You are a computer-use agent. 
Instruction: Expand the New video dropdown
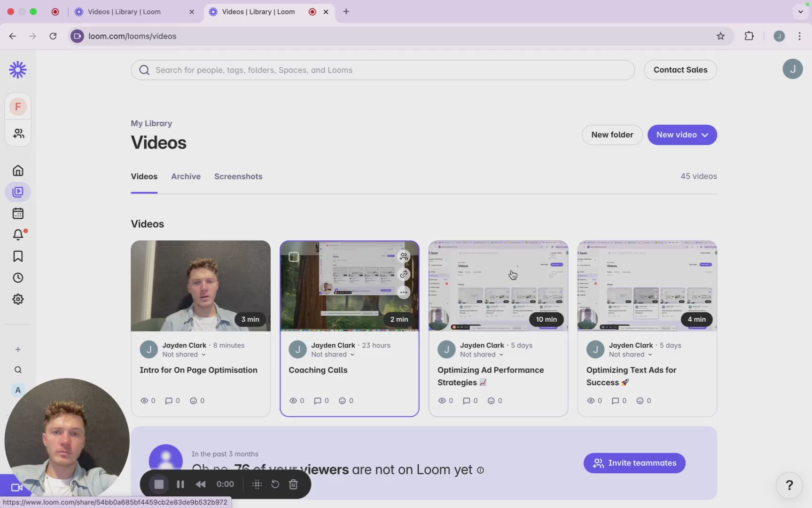[x=682, y=135]
